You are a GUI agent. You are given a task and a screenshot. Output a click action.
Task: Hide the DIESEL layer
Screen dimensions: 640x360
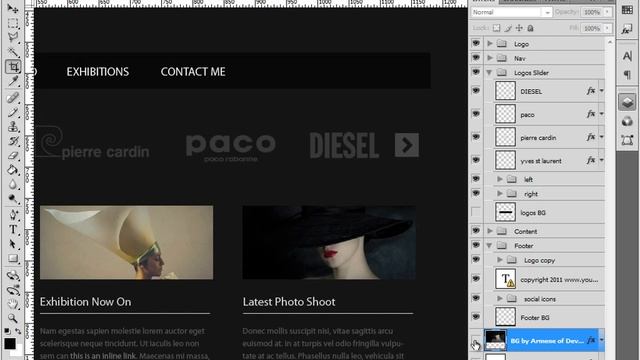[x=476, y=91]
